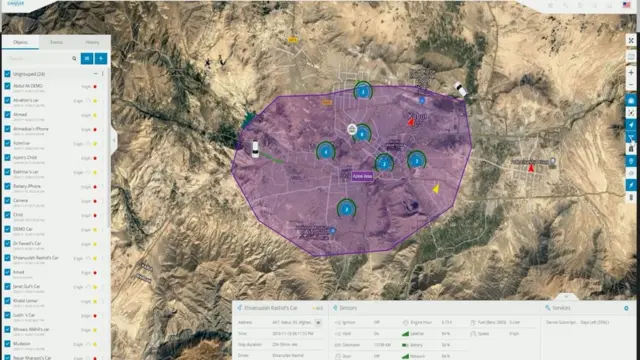Click the Battery level icon
The width and height of the screenshot is (640, 360).
405,345
